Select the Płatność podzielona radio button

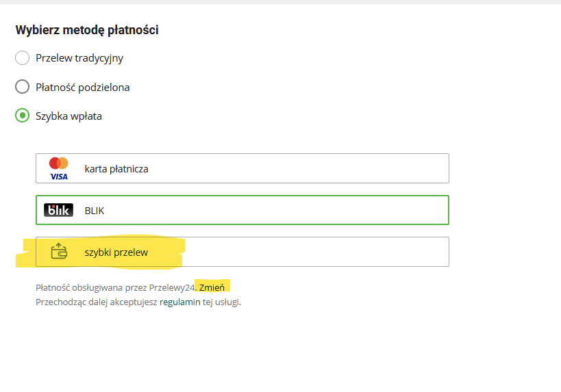pyautogui.click(x=23, y=87)
